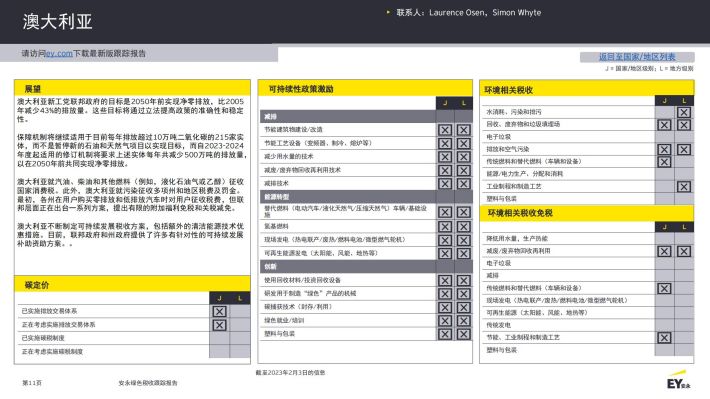Screen dimensions: 710x399
Task: Click the J checkbox for 氢基燃料
Action: coord(445,226)
